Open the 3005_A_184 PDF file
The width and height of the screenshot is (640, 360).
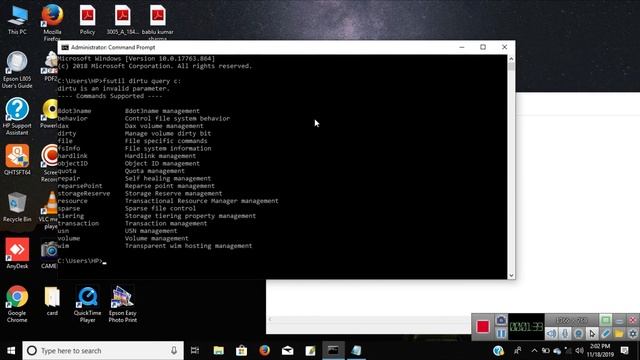[122, 20]
